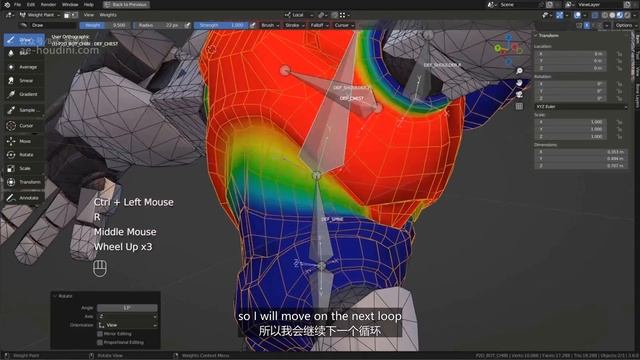Open the Weights menu
The image size is (640, 360).
(108, 15)
